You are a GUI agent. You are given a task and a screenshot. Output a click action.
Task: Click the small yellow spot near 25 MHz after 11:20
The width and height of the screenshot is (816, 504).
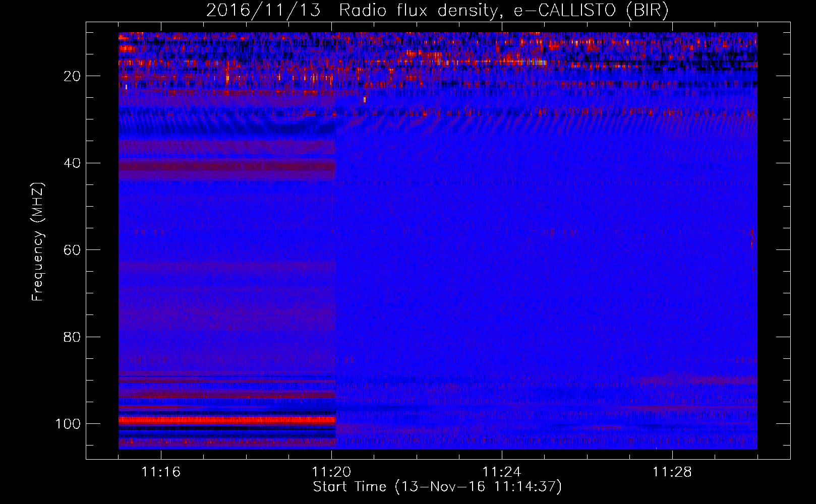(x=365, y=99)
